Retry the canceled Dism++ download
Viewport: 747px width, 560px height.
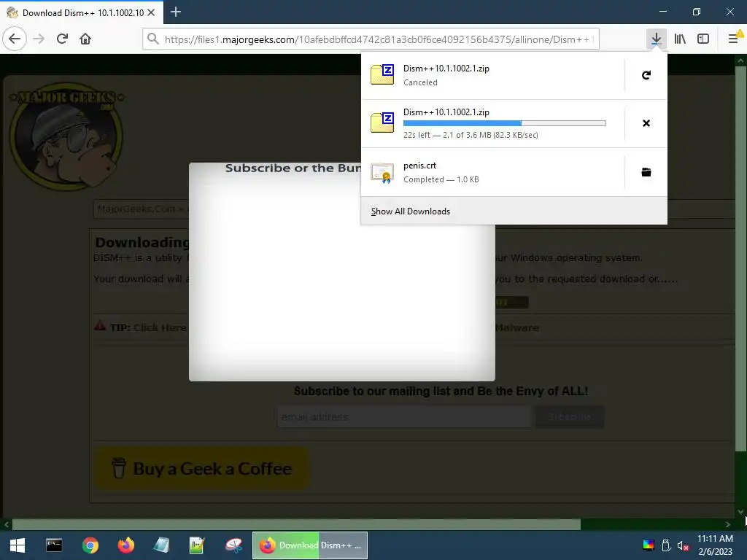coord(646,75)
